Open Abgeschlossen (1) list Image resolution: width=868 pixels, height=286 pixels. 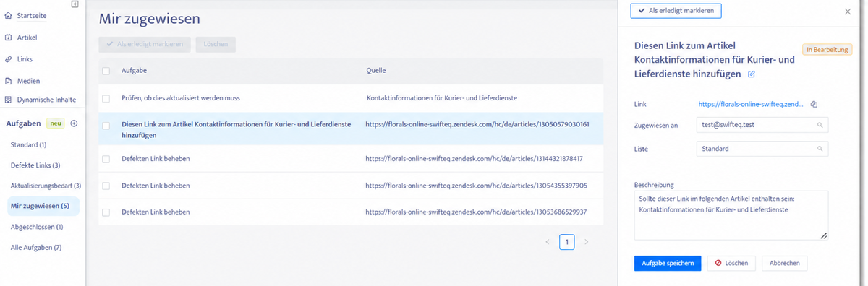click(x=37, y=227)
